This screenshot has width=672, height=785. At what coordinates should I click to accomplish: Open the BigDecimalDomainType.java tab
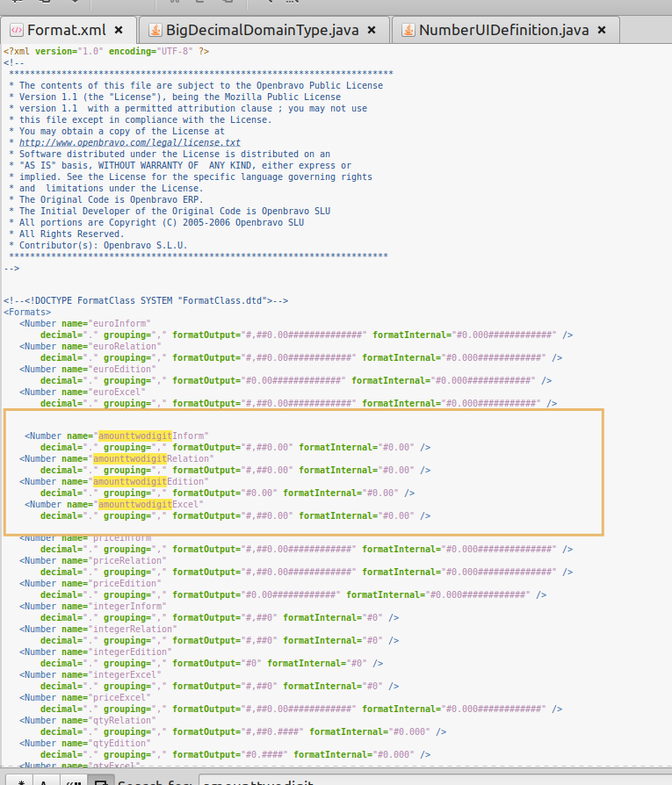254,30
